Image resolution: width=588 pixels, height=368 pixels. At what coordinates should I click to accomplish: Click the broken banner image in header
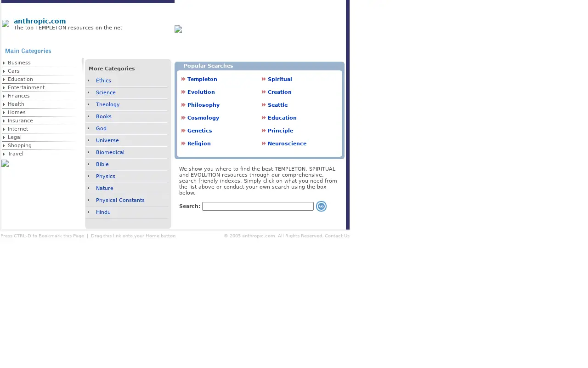point(178,29)
